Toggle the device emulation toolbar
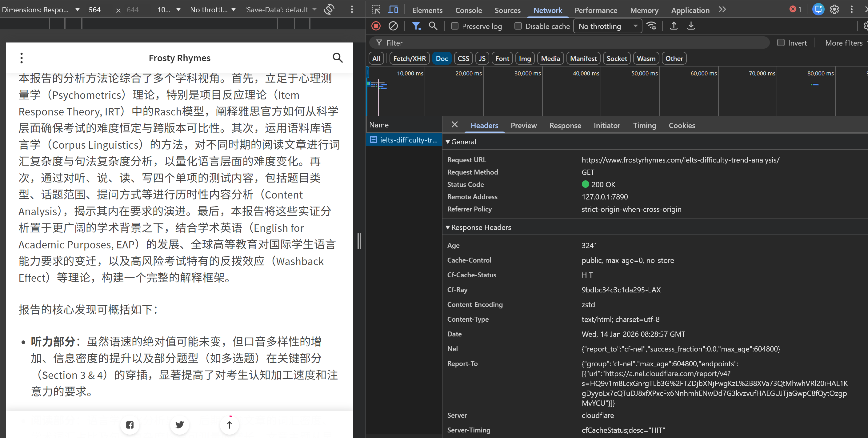Image resolution: width=868 pixels, height=438 pixels. coord(393,10)
